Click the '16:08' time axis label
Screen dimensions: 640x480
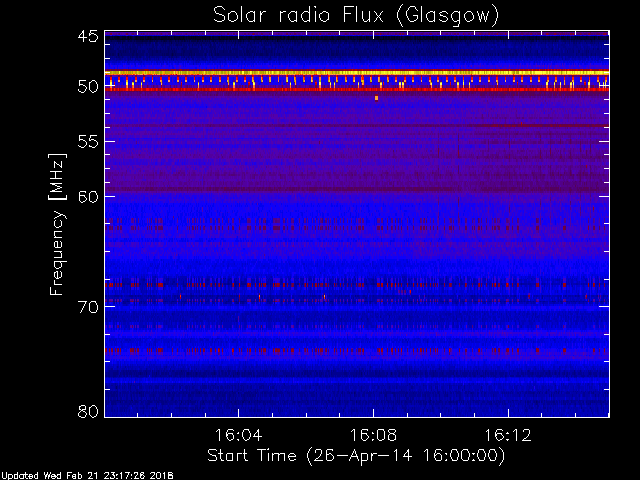pos(373,435)
